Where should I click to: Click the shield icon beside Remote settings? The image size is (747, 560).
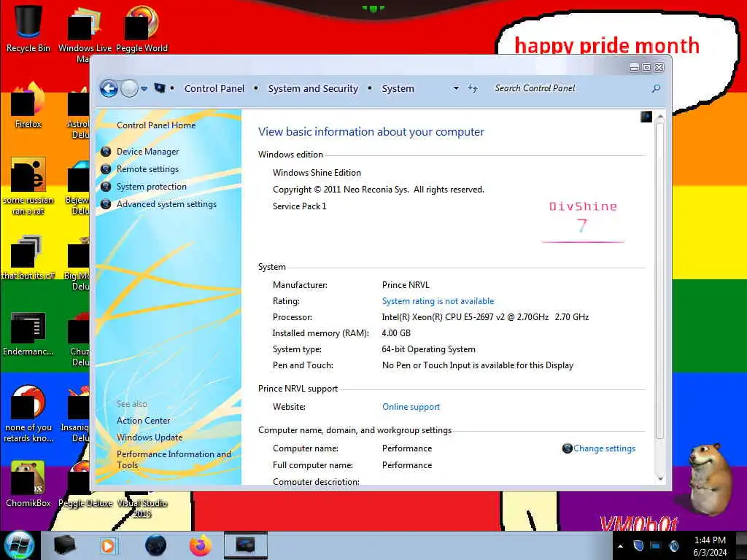[x=106, y=169]
